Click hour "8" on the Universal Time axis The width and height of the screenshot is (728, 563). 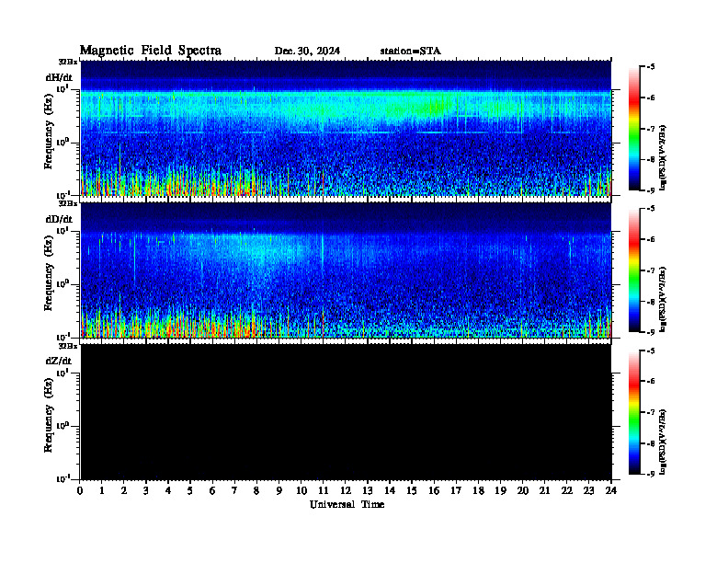(x=256, y=490)
